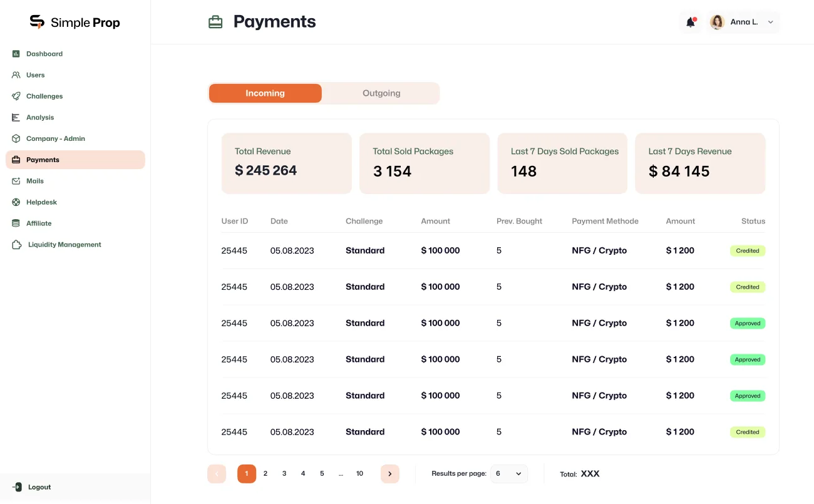This screenshot has width=814, height=504.
Task: Click the previous page arrow
Action: point(217,474)
